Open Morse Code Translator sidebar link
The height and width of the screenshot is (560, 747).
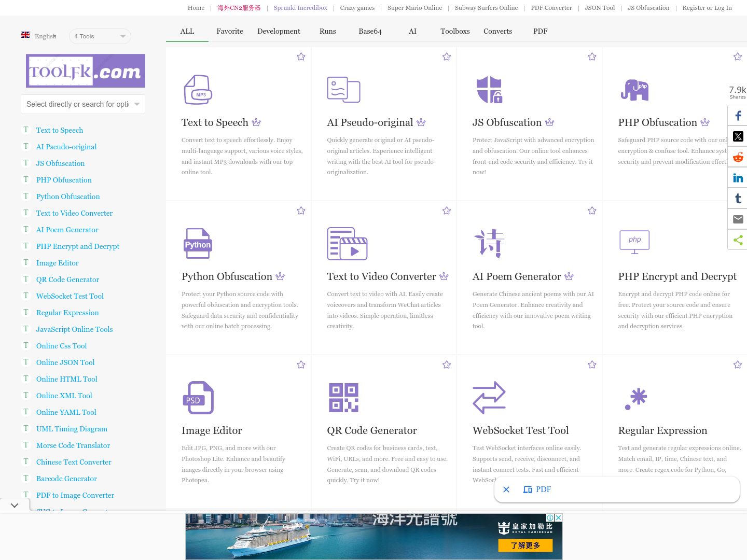tap(73, 445)
